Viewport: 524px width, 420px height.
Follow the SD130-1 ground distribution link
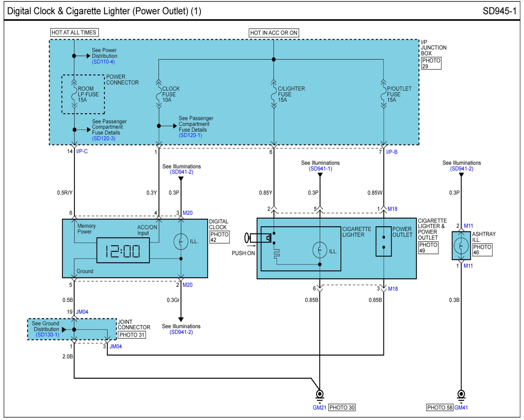48,335
